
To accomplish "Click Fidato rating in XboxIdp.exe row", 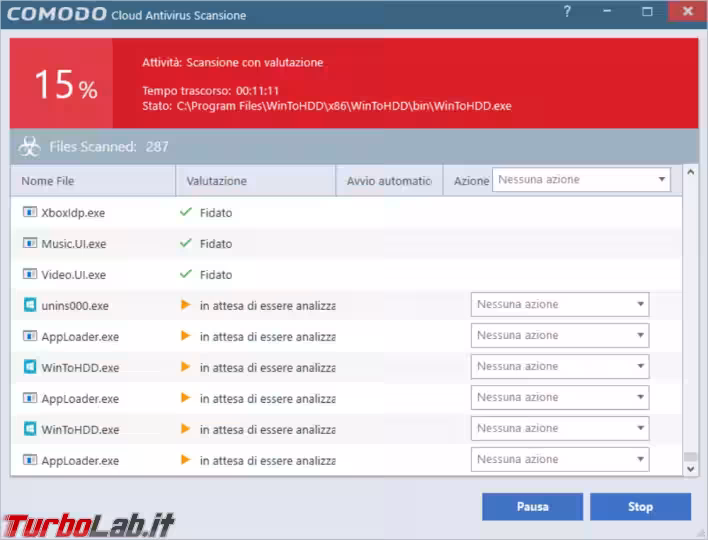I will pyautogui.click(x=216, y=213).
